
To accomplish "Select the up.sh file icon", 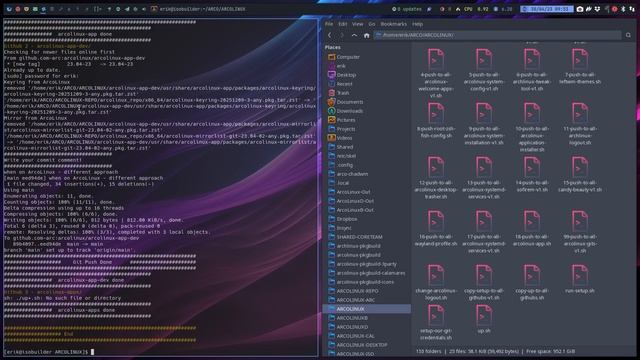I will click(484, 315).
